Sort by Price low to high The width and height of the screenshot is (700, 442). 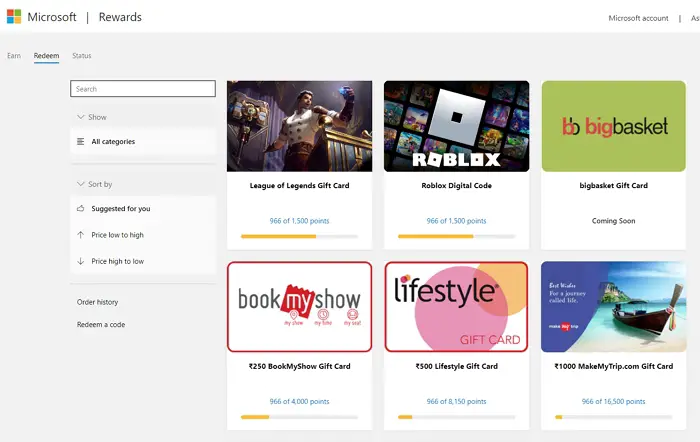[143, 235]
